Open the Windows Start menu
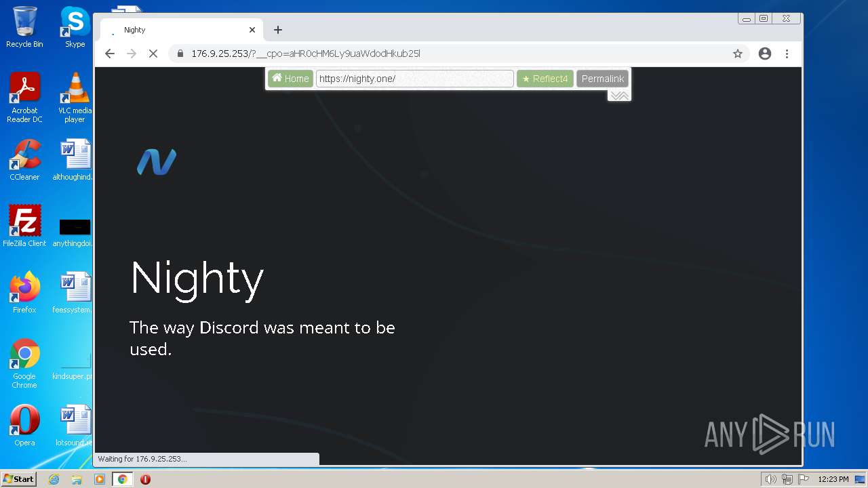Screen dimensions: 868x488 (x=18, y=479)
